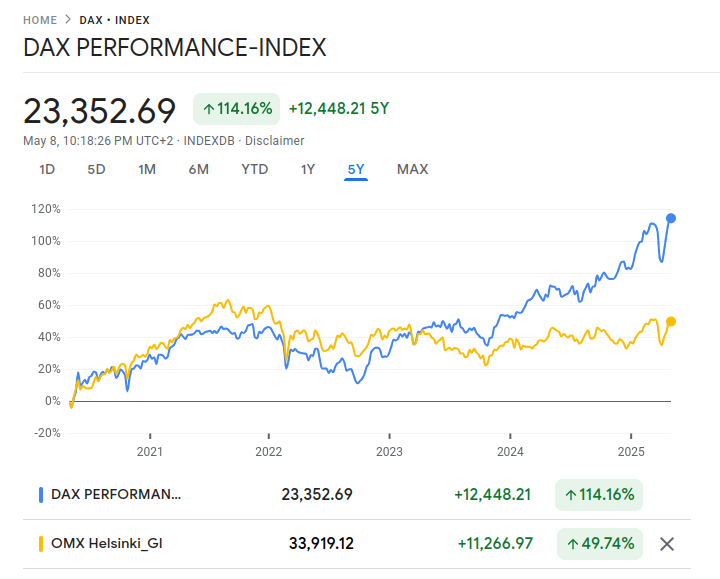
Task: Click the yellow dot at OMX line end
Action: (671, 321)
